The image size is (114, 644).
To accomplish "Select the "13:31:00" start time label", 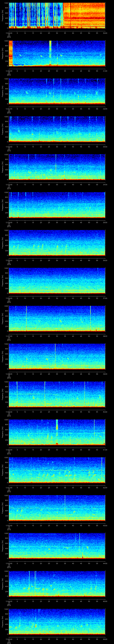I will click(x=9, y=109).
